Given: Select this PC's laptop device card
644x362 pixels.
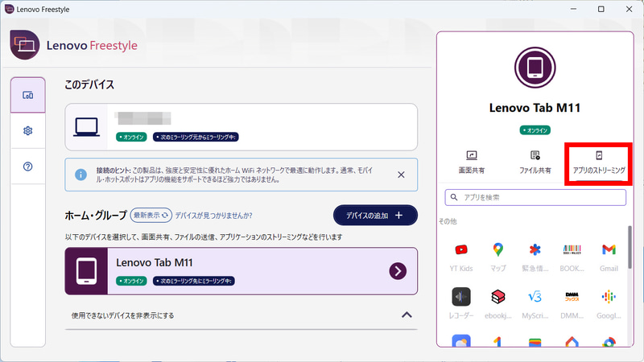Looking at the screenshot, I should pyautogui.click(x=241, y=127).
